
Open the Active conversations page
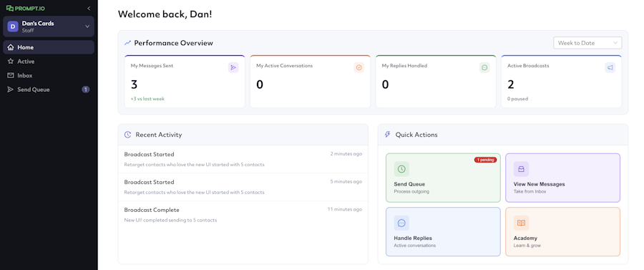[49, 61]
